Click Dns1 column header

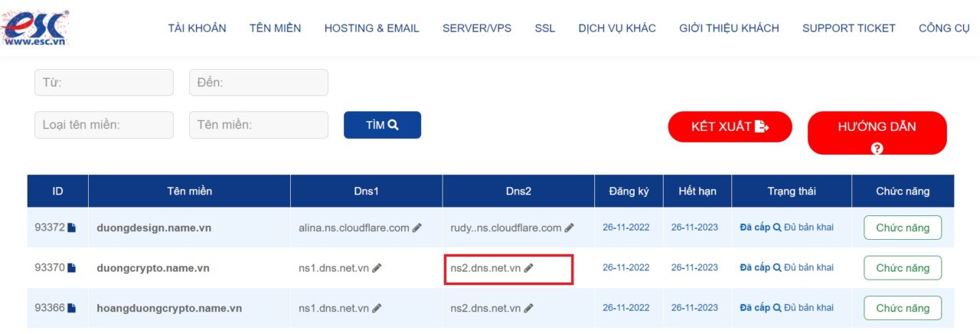pyautogui.click(x=367, y=192)
